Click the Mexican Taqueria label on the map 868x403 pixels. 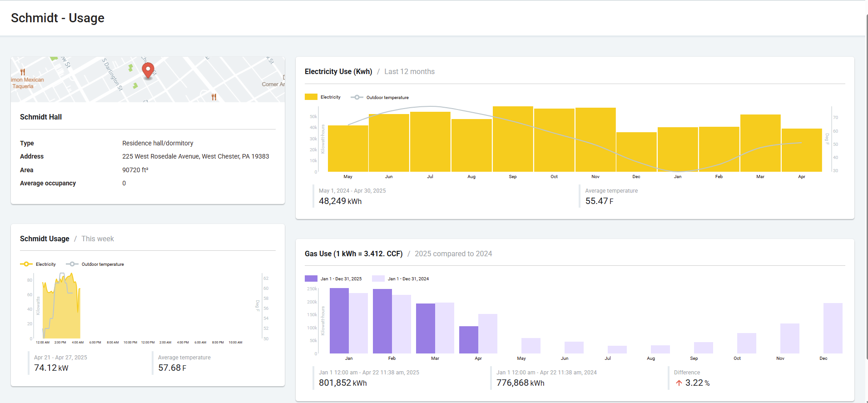coord(27,83)
